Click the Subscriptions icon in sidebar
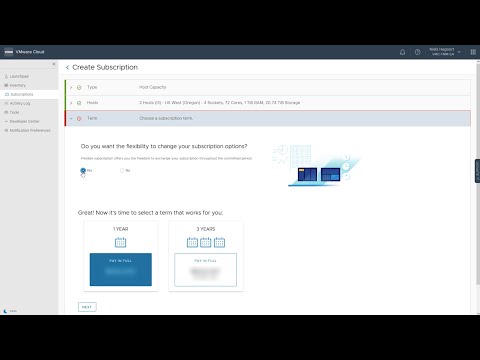 (7, 94)
